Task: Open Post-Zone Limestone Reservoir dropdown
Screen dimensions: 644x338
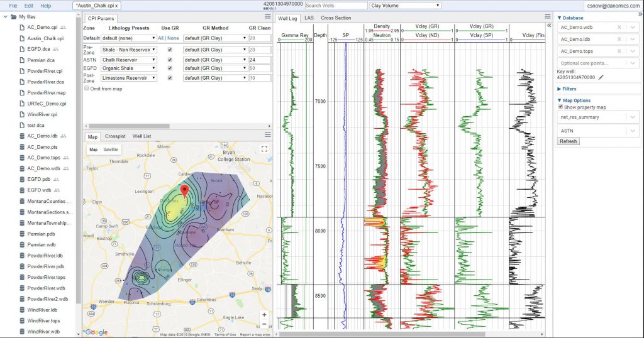Action: (x=128, y=78)
